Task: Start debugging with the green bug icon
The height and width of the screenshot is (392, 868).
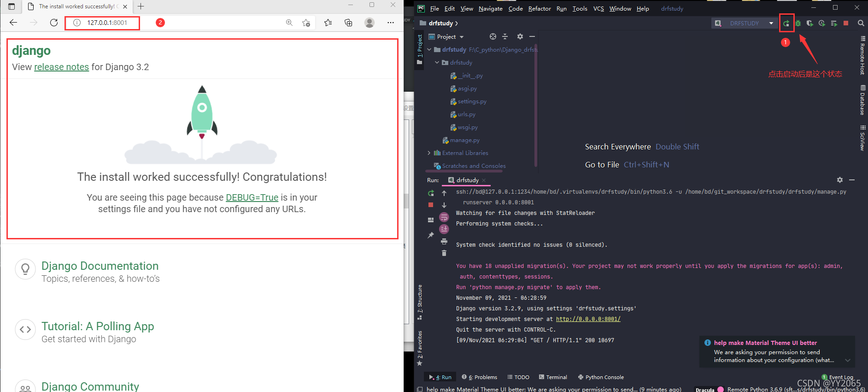Action: [798, 23]
